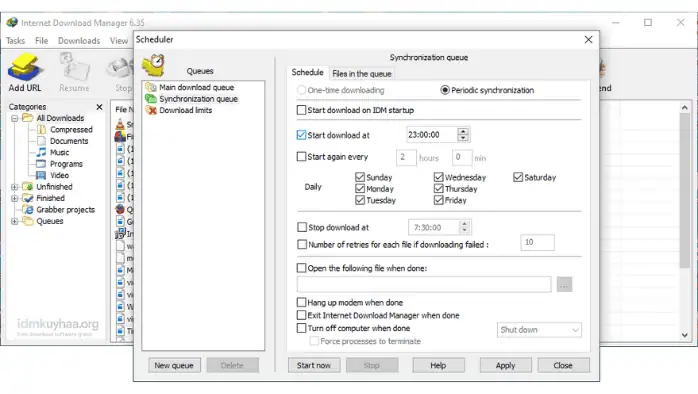The image size is (698, 394).
Task: Switch to Files in the queue tab
Action: coord(362,74)
